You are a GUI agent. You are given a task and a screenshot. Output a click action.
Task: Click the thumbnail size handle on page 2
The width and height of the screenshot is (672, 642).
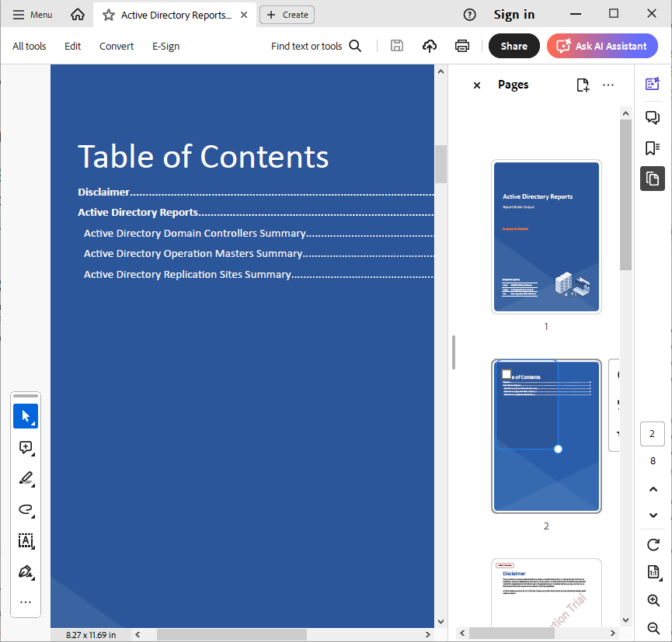click(558, 449)
